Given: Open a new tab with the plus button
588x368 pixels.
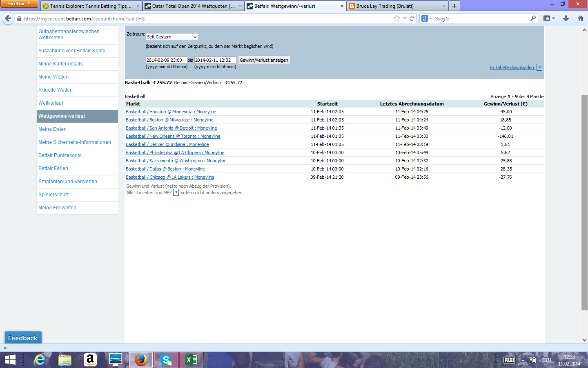Looking at the screenshot, I should point(454,6).
